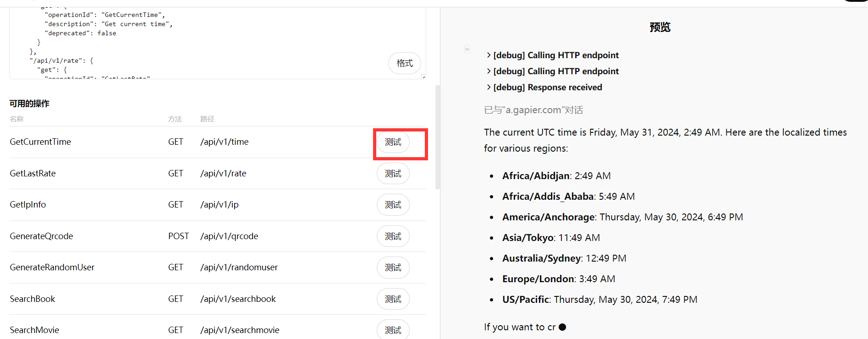868x339 pixels.
Task: Test the GenerateRandomUser action
Action: click(393, 268)
